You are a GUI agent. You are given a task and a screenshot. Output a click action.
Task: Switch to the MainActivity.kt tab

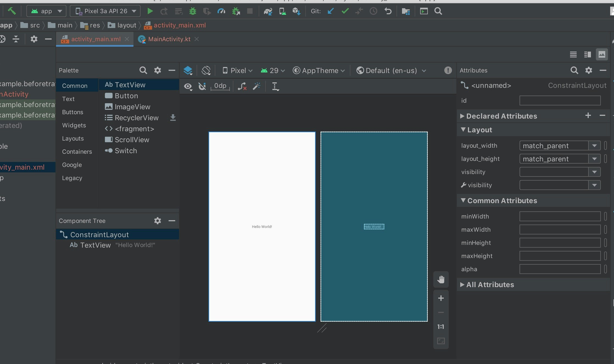pyautogui.click(x=169, y=39)
